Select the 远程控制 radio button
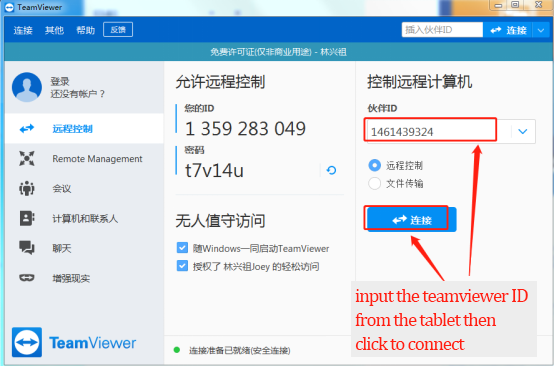Image resolution: width=554 pixels, height=367 pixels. (375, 165)
